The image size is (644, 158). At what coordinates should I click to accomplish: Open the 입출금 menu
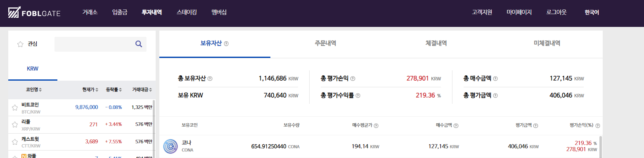tap(119, 12)
